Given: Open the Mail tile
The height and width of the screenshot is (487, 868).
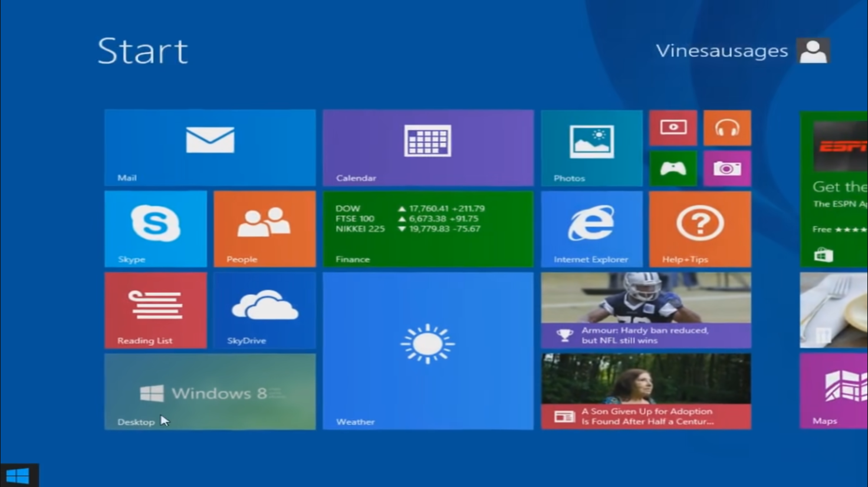Looking at the screenshot, I should tap(210, 147).
